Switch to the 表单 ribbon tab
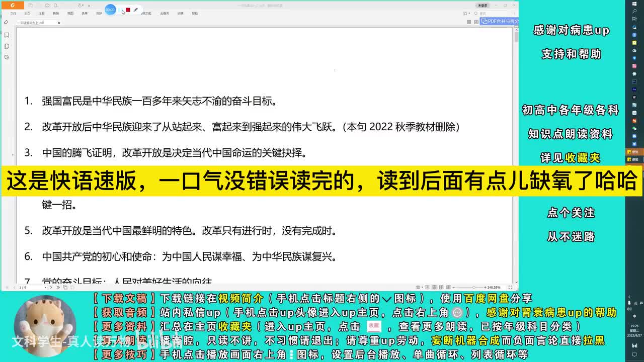The height and width of the screenshot is (362, 644). tap(85, 14)
